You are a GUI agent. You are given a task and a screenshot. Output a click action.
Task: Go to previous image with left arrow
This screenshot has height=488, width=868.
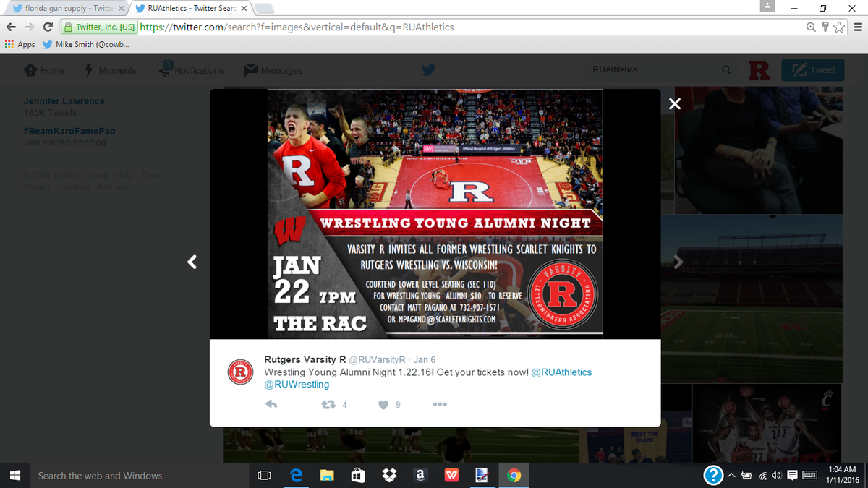(x=192, y=262)
